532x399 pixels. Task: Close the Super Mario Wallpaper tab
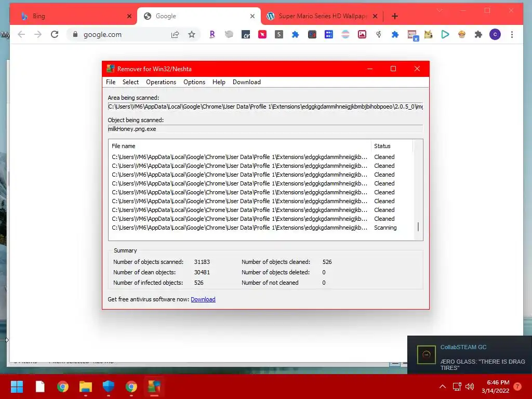[375, 16]
